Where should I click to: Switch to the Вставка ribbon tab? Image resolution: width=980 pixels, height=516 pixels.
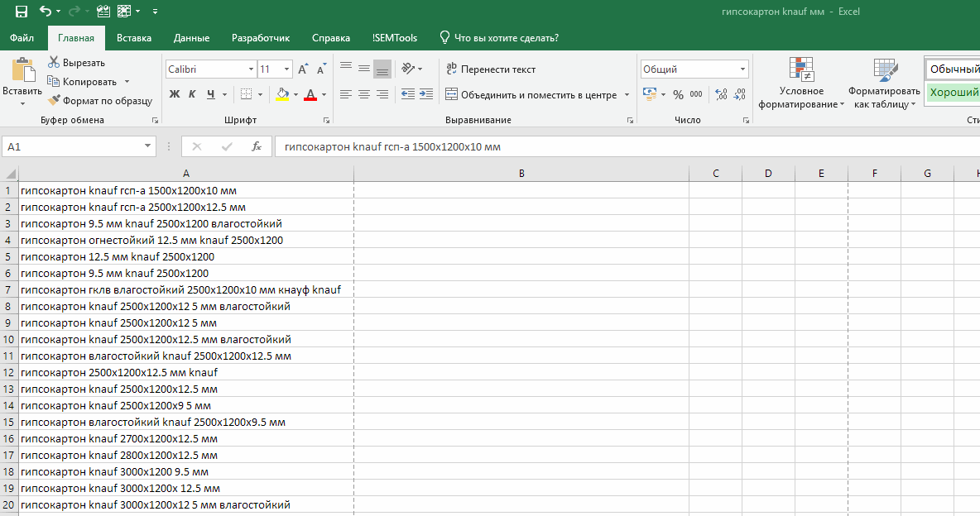[x=133, y=38]
